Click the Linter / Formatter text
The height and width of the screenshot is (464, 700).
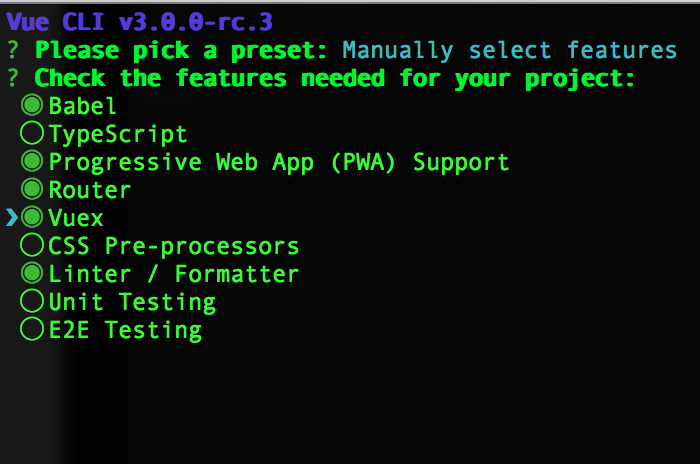174,273
